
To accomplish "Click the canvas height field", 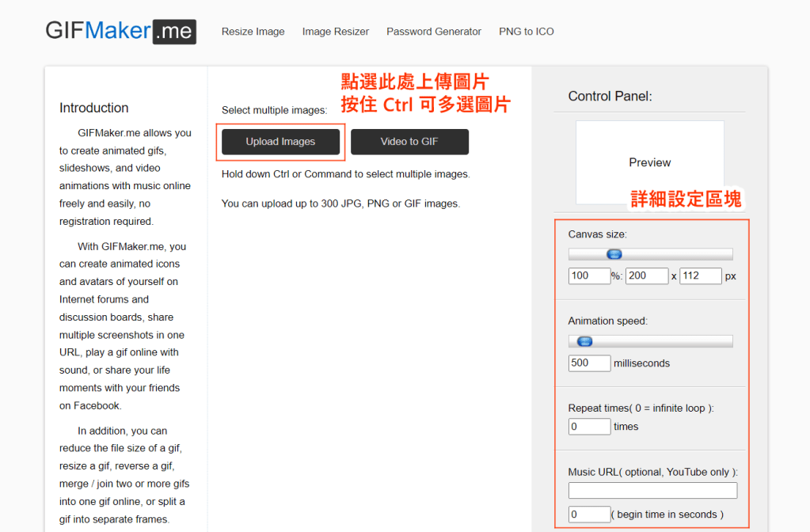I will pos(700,276).
